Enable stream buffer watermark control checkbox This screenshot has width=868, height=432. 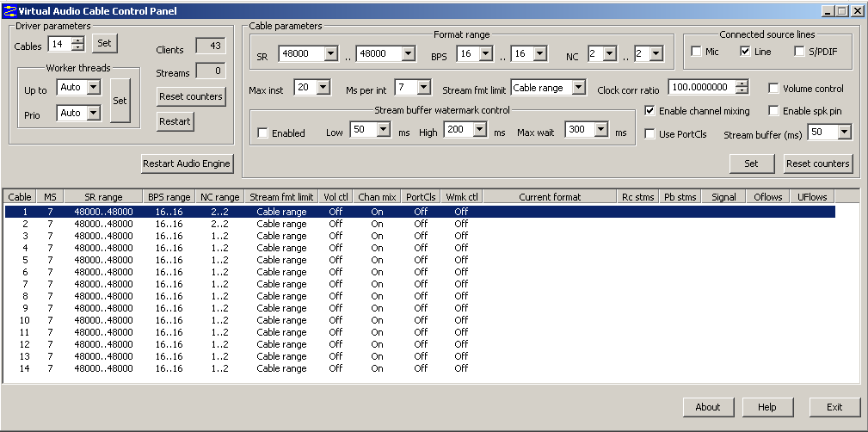click(263, 133)
